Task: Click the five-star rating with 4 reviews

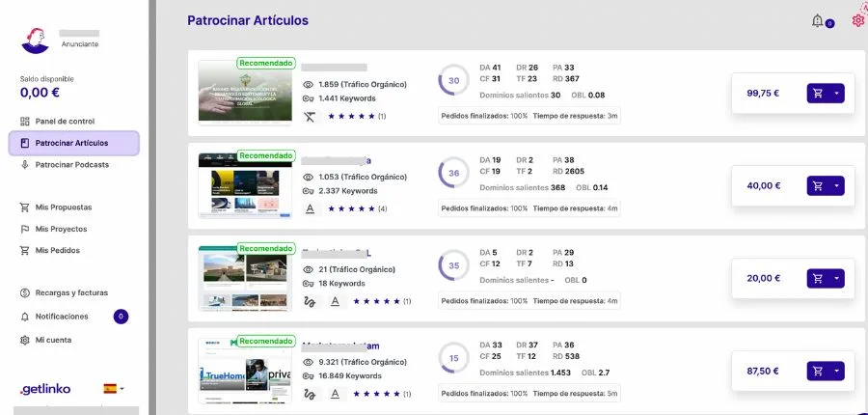Action: (x=351, y=208)
